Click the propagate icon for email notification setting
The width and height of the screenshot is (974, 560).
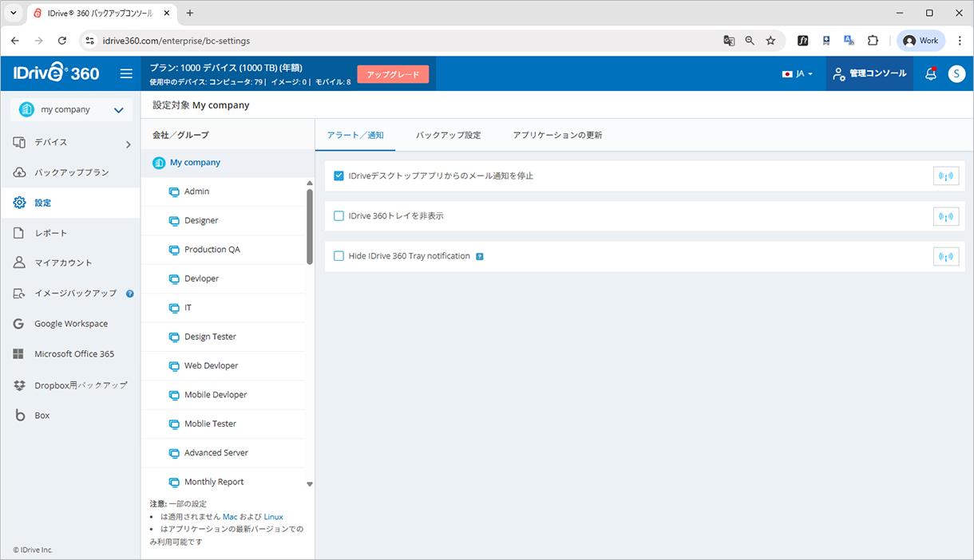(x=946, y=175)
